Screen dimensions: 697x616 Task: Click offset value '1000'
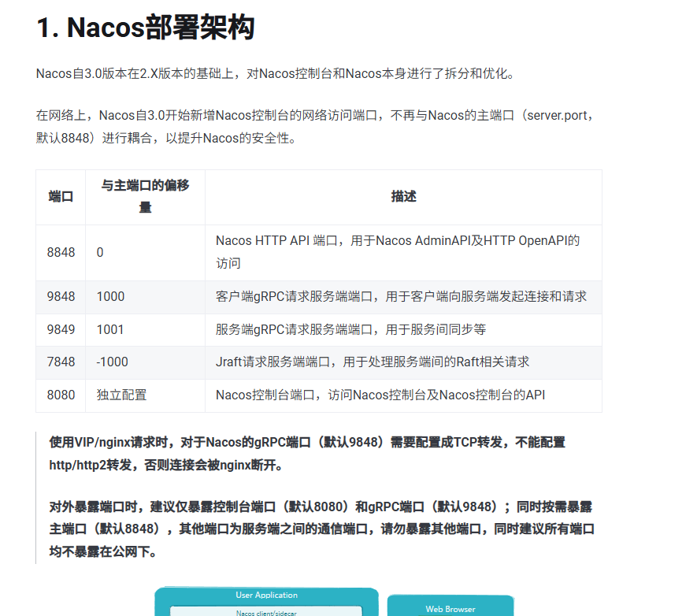[x=146, y=297]
